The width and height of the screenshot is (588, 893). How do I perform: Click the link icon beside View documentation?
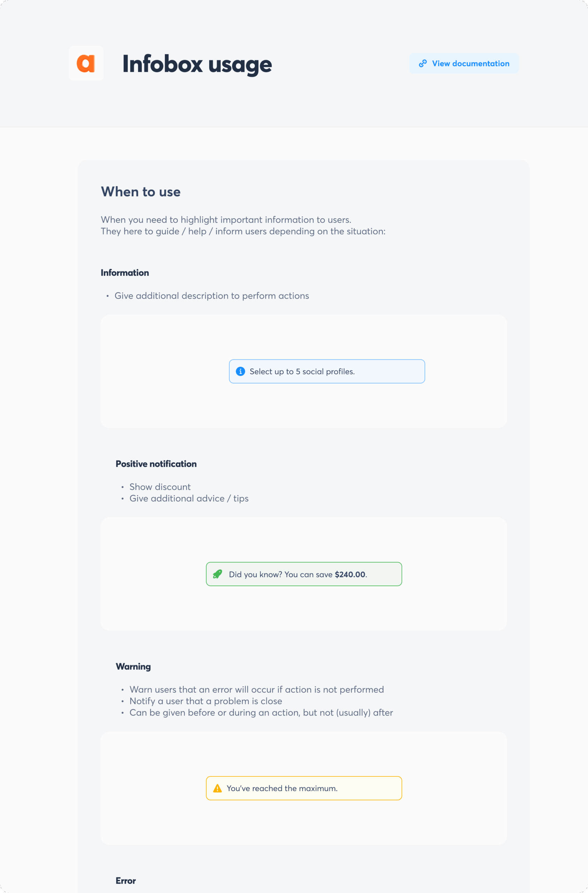423,63
